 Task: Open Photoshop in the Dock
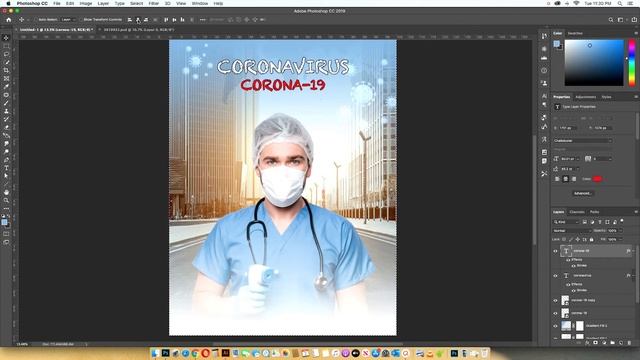click(165, 353)
